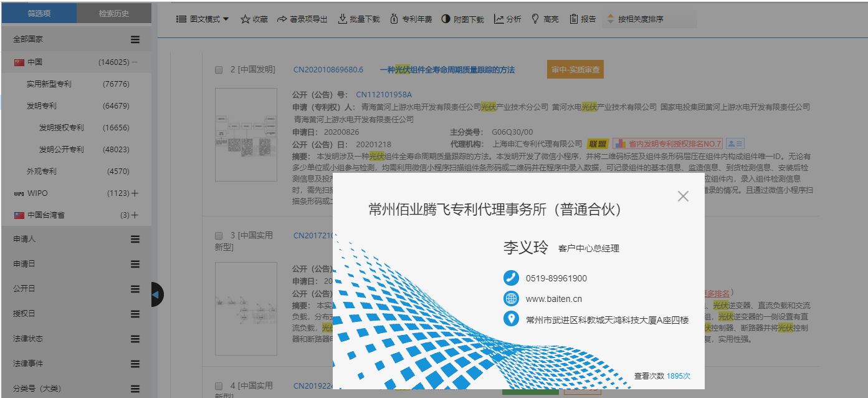Open the 报告 report tool
Image resolution: width=868 pixels, height=398 pixels.
[583, 19]
